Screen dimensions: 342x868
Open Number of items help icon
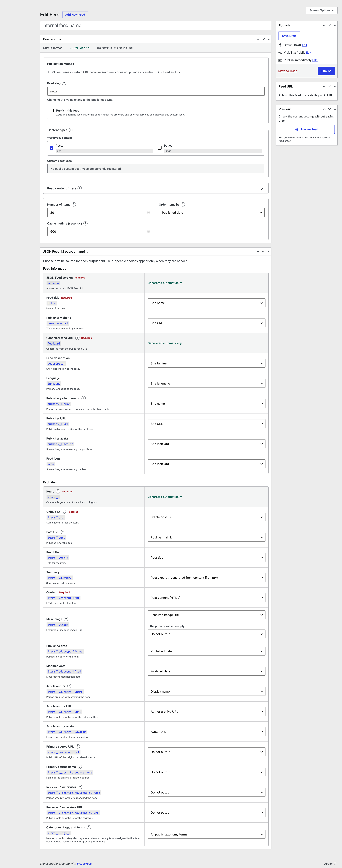[x=74, y=205]
